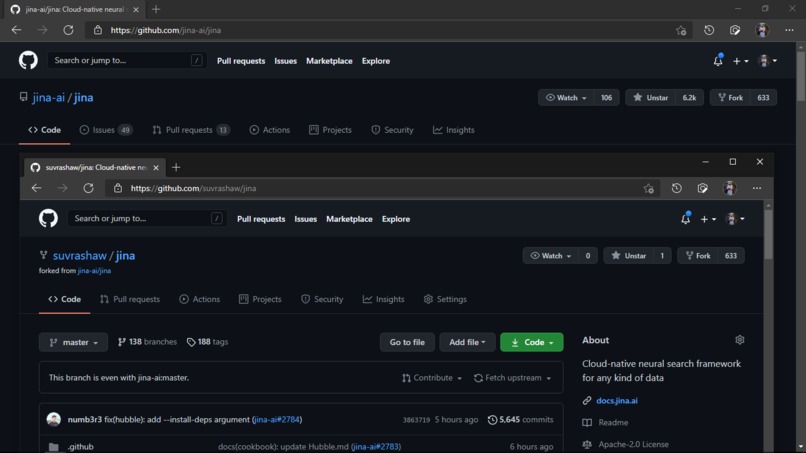Open the create new (+) dropdown in back window
Image resolution: width=806 pixels, height=453 pixels.
(741, 61)
